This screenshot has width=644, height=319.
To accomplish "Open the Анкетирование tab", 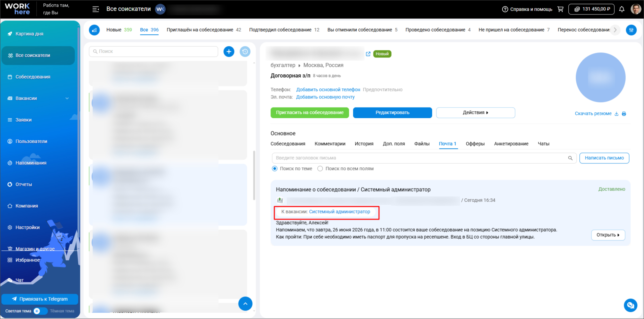I will pos(511,144).
